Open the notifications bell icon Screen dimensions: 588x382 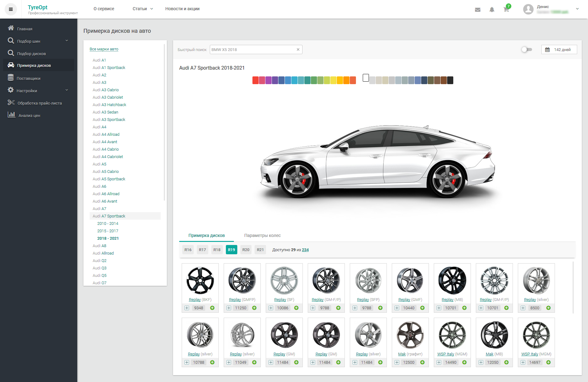click(x=492, y=10)
